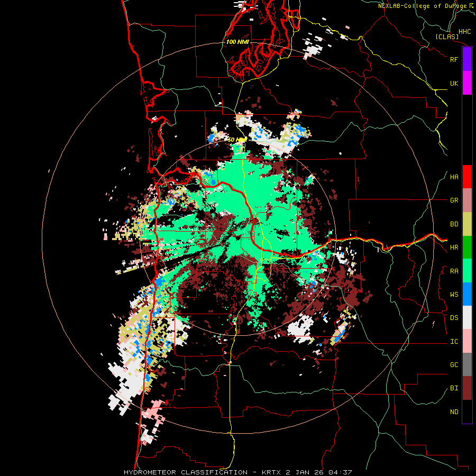Click the DS legend label
Screen dimensions: 476x476
click(x=454, y=318)
